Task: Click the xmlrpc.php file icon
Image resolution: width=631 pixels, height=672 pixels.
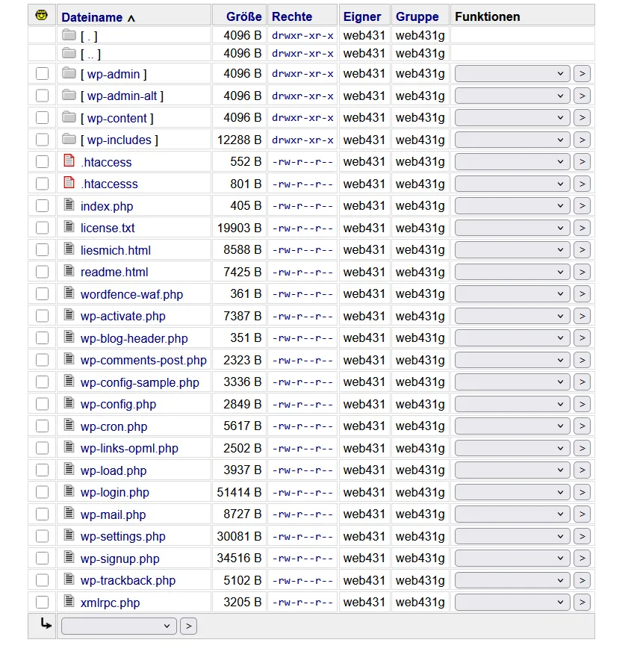Action: click(x=69, y=601)
